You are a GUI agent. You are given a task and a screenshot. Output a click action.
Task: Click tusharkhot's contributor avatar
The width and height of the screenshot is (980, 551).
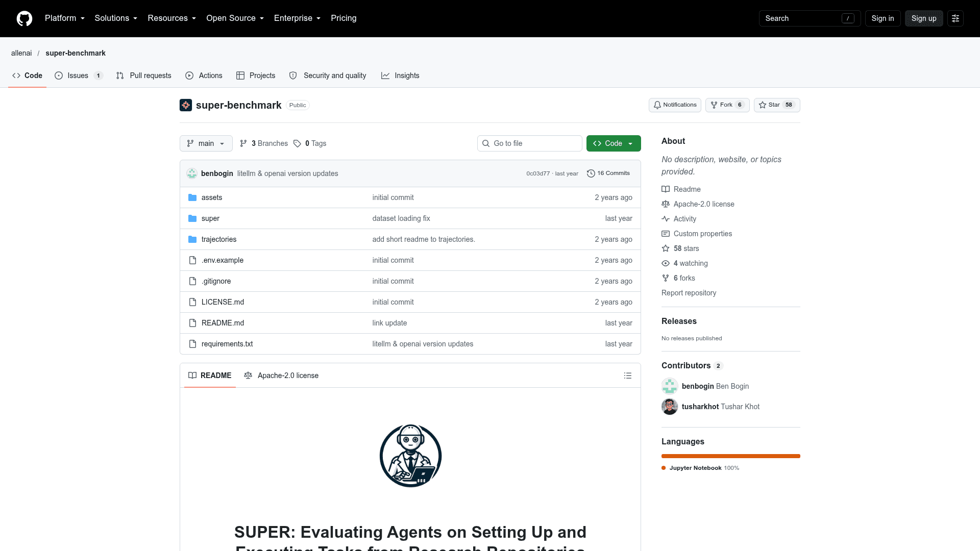[670, 407]
